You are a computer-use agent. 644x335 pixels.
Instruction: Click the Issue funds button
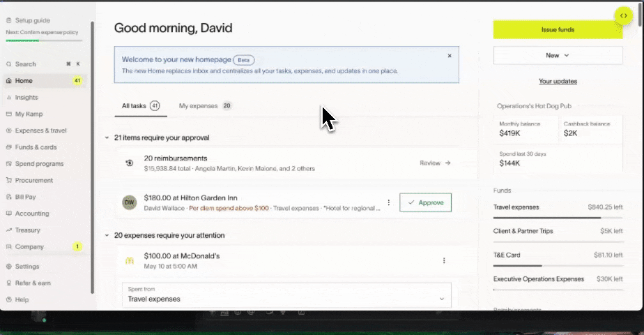click(558, 29)
